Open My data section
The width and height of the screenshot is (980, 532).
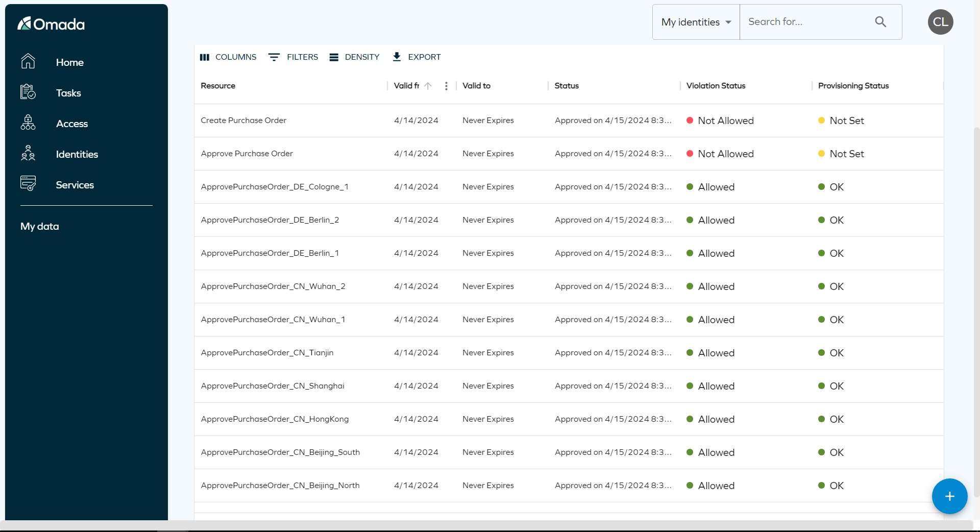[40, 226]
